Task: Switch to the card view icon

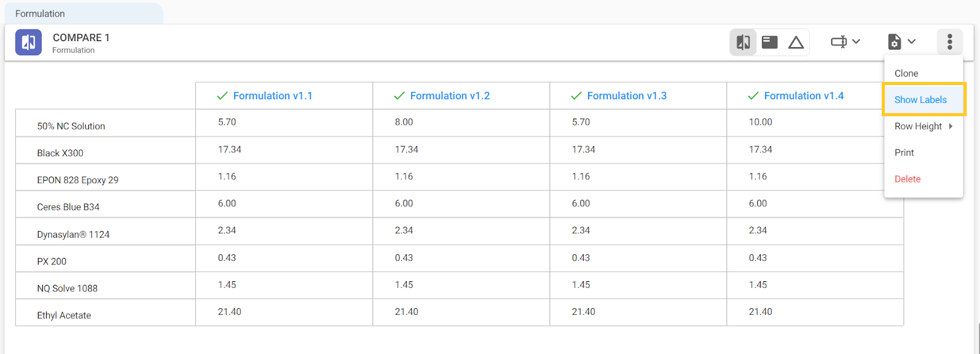Action: click(769, 42)
